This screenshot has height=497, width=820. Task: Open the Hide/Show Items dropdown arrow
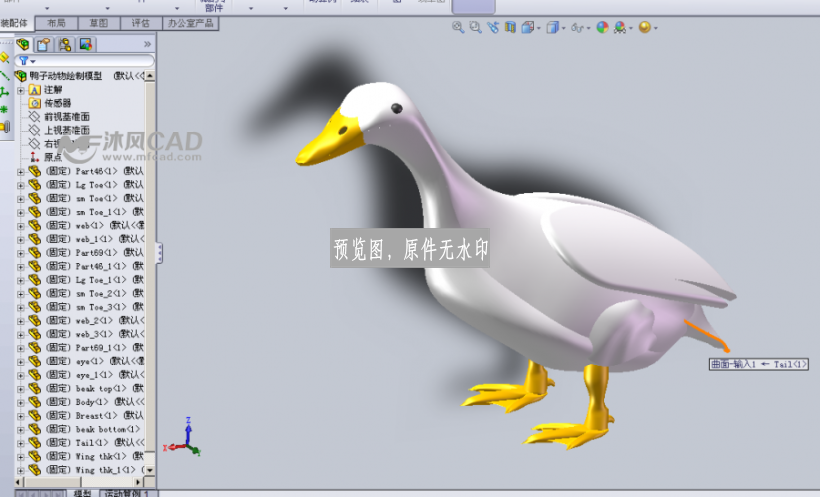coord(589,28)
